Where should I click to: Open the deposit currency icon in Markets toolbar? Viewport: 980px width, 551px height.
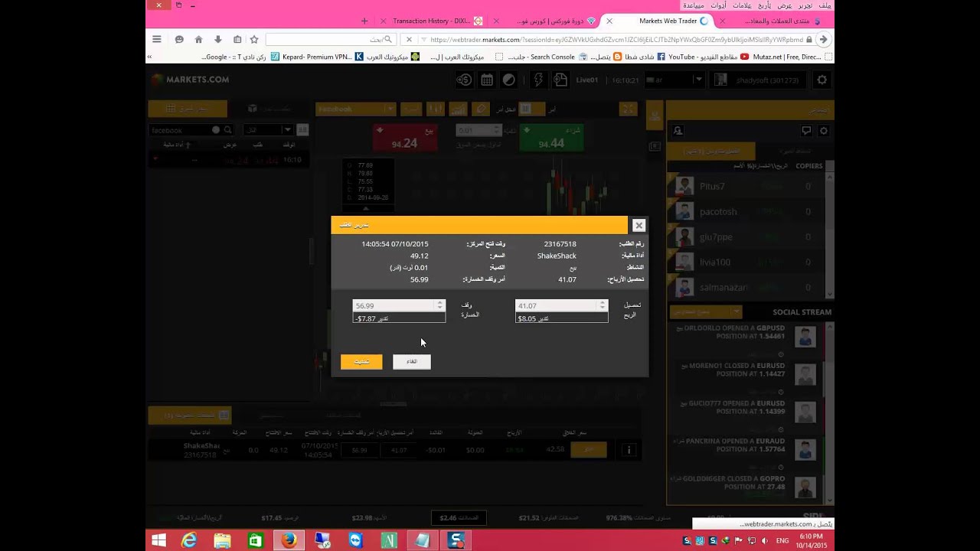tap(464, 80)
